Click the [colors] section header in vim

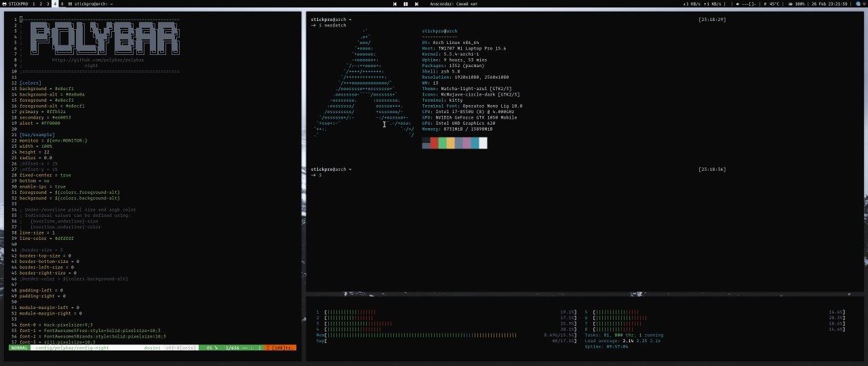[x=30, y=83]
